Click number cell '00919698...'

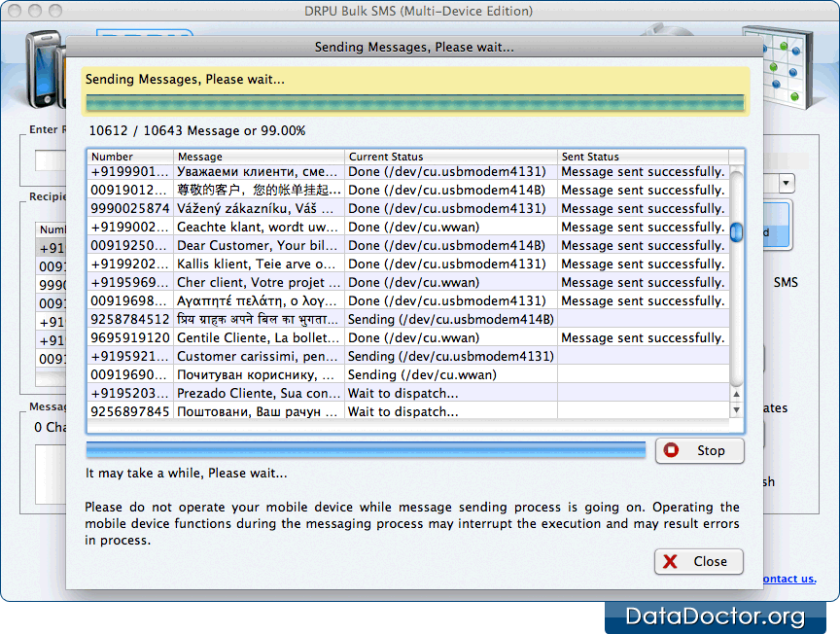coord(129,301)
